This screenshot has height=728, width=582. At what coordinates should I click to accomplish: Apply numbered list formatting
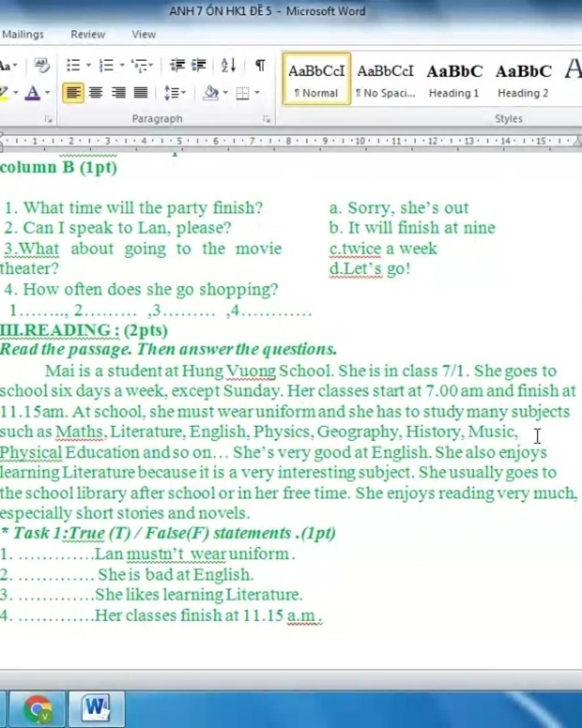[106, 65]
